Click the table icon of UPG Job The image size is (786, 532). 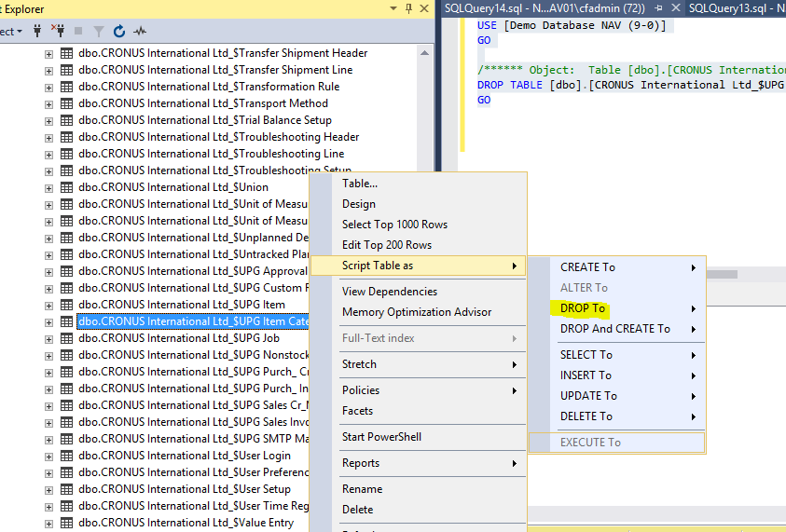click(x=67, y=338)
